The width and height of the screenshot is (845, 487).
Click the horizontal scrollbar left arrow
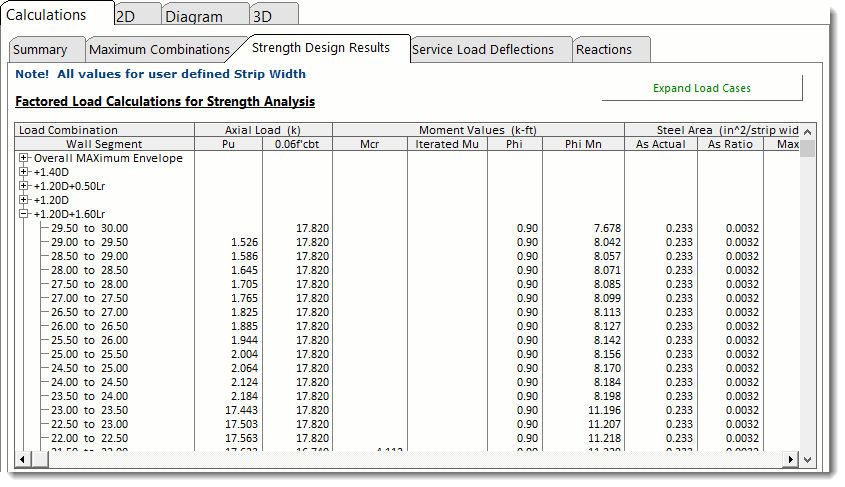tap(24, 458)
